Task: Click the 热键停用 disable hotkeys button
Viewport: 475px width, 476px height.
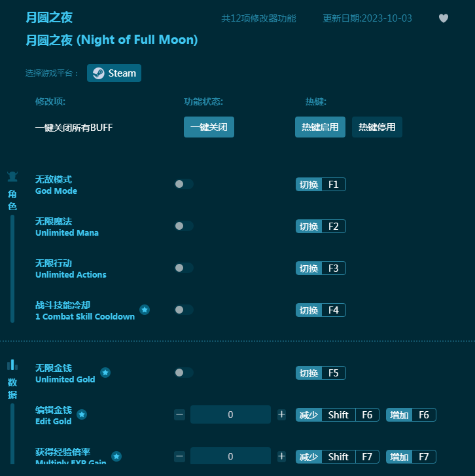Action: click(377, 127)
